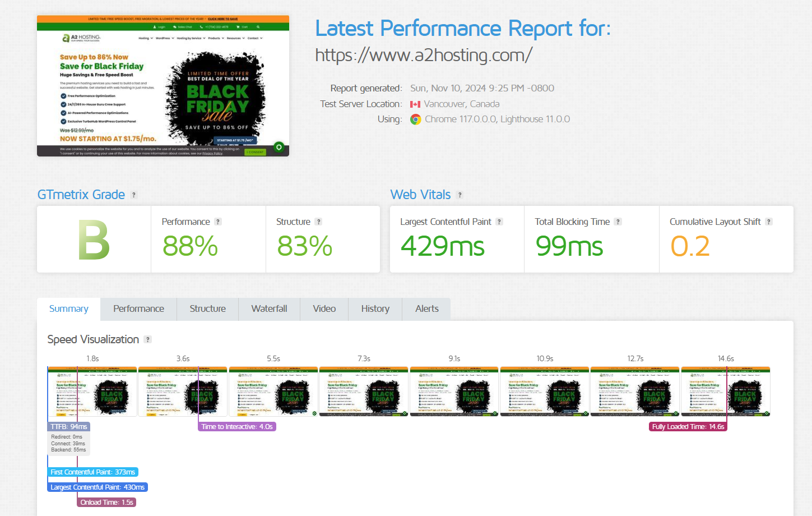Click the 9.1s filmstrip frame

coord(454,391)
